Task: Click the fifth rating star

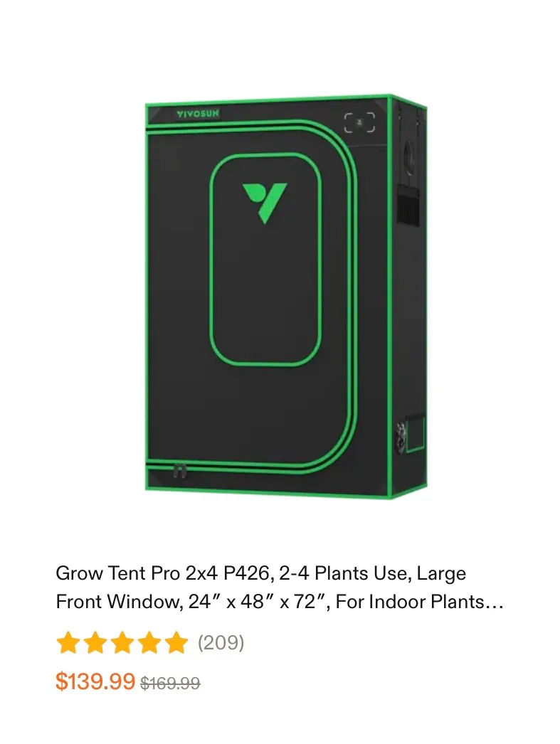Action: point(177,642)
